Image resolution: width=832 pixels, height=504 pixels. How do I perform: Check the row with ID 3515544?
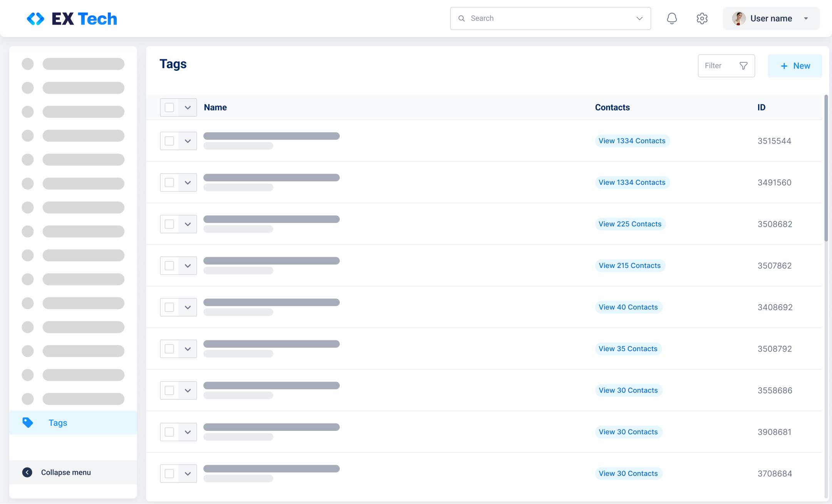tap(169, 141)
